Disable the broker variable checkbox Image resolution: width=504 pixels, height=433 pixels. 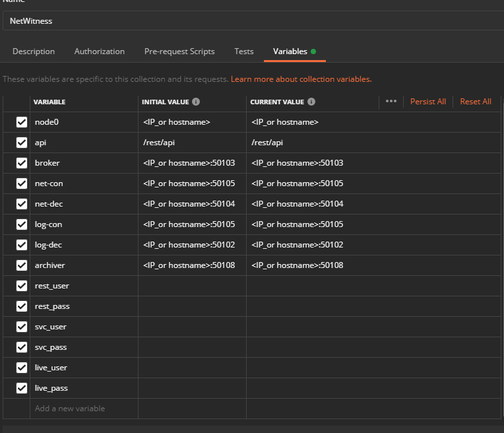(x=22, y=163)
